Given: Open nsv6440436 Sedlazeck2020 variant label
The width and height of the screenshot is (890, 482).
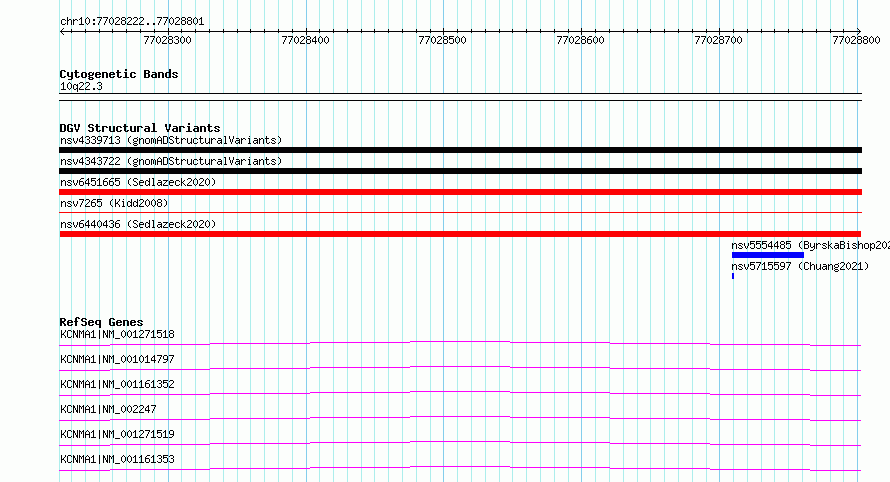Looking at the screenshot, I should click(138, 224).
